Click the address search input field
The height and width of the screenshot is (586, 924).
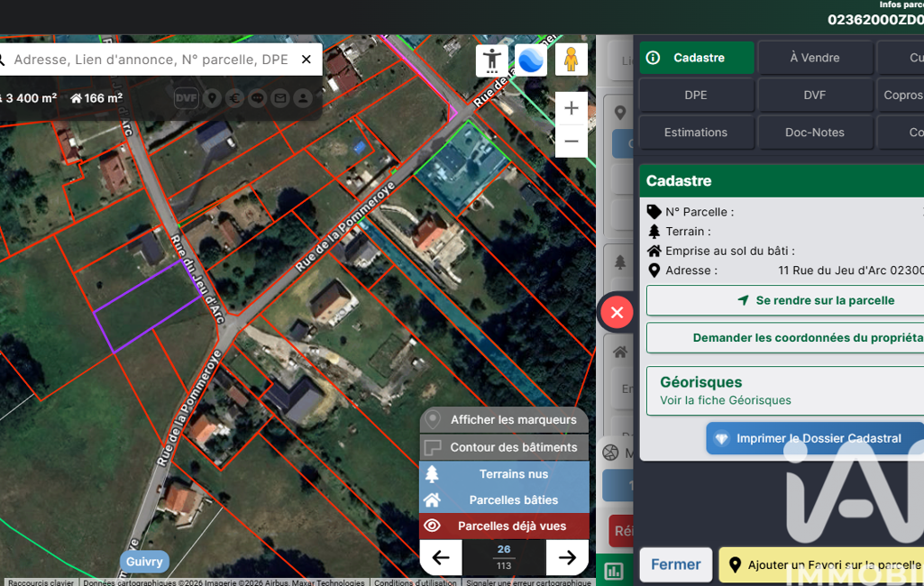pos(151,60)
